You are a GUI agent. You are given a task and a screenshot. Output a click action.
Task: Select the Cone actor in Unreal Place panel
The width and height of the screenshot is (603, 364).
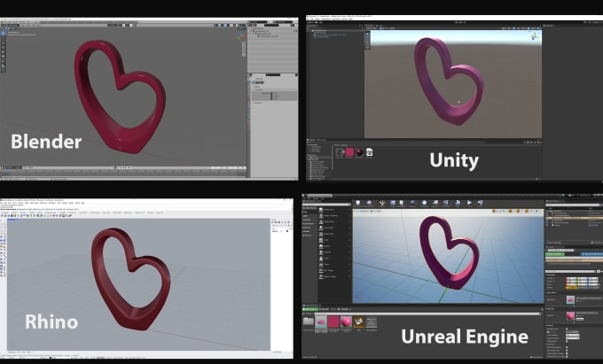333,258
